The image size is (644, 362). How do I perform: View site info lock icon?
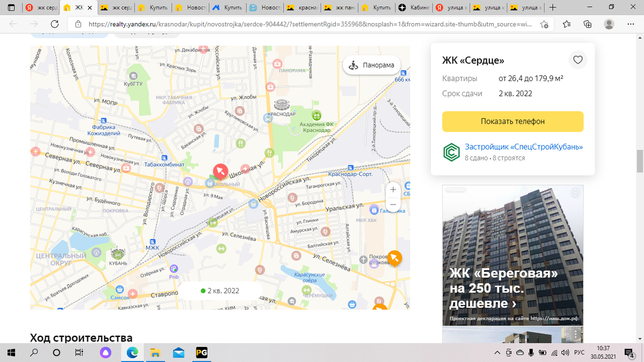tap(78, 24)
